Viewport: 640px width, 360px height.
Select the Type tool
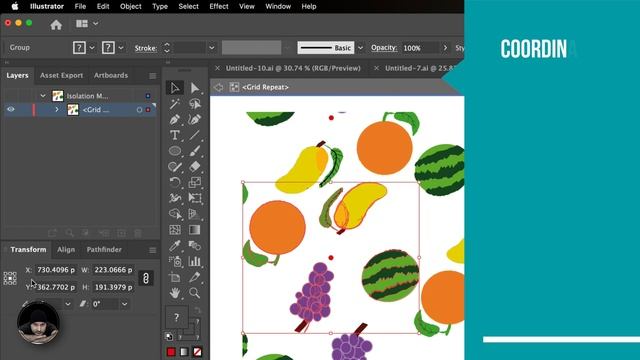[x=175, y=135]
